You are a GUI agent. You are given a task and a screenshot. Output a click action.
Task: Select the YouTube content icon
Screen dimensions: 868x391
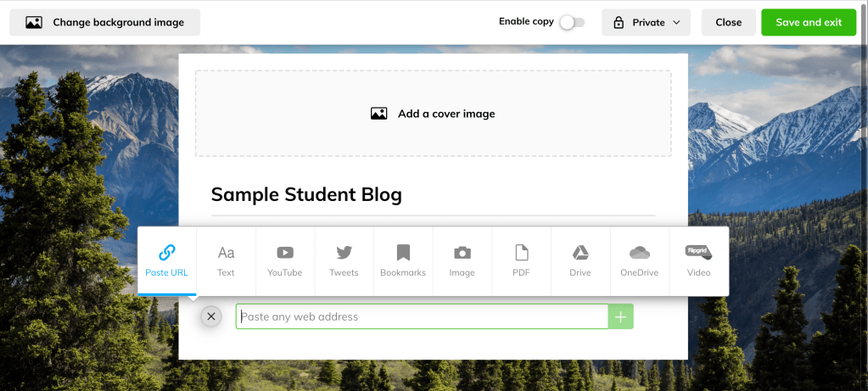pos(285,253)
